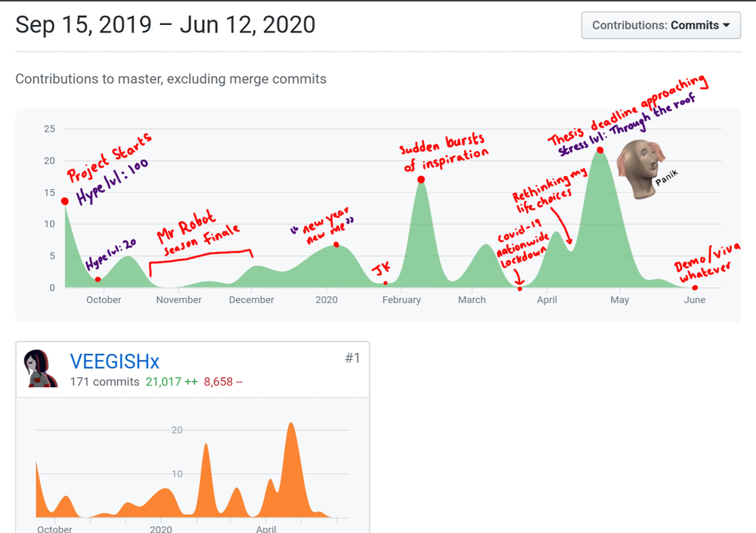Image resolution: width=756 pixels, height=533 pixels.
Task: Click the #1 contributor rank label
Action: [x=352, y=358]
